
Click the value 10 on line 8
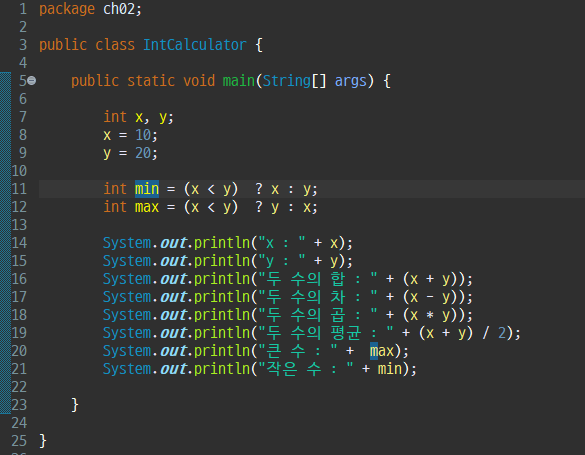(143, 135)
